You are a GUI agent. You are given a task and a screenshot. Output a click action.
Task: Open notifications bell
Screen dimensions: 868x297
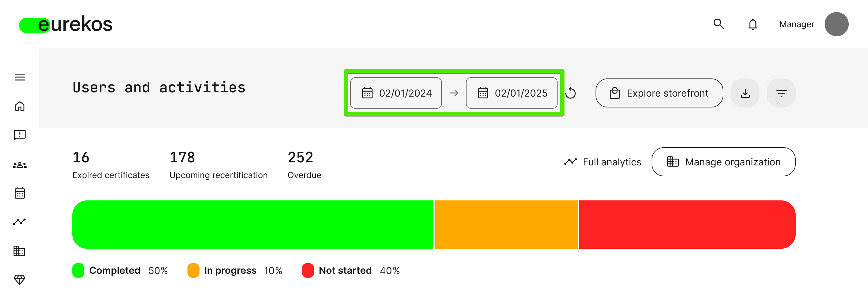click(x=753, y=24)
